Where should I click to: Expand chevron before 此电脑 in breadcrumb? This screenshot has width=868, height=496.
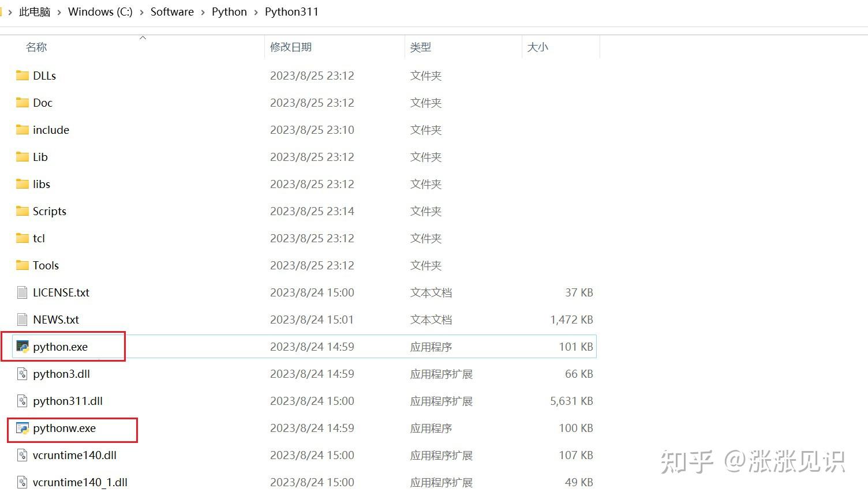coord(10,12)
